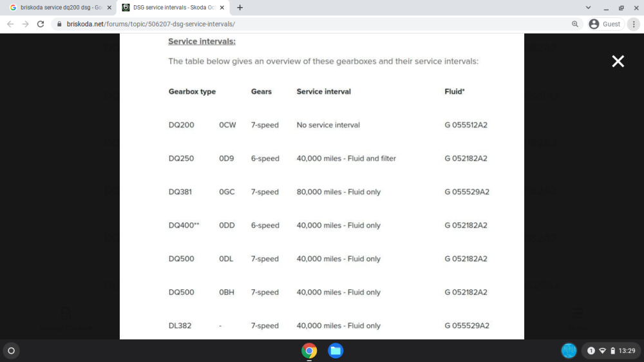Open the zoom magnifier icon in address bar

pos(575,24)
